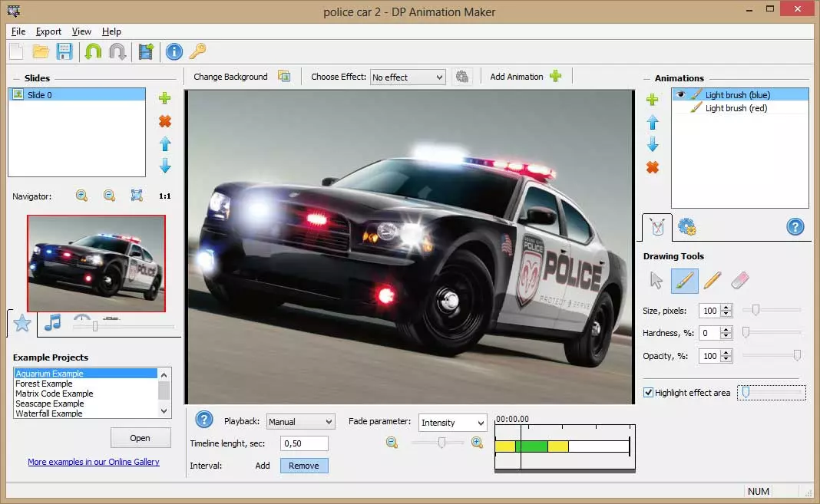The width and height of the screenshot is (820, 504).
Task: Click the Open example button
Action: (x=141, y=438)
